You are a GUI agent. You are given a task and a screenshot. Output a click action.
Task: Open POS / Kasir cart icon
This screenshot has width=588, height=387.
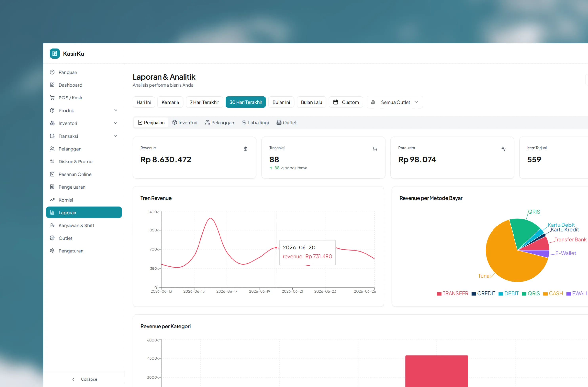coord(52,98)
